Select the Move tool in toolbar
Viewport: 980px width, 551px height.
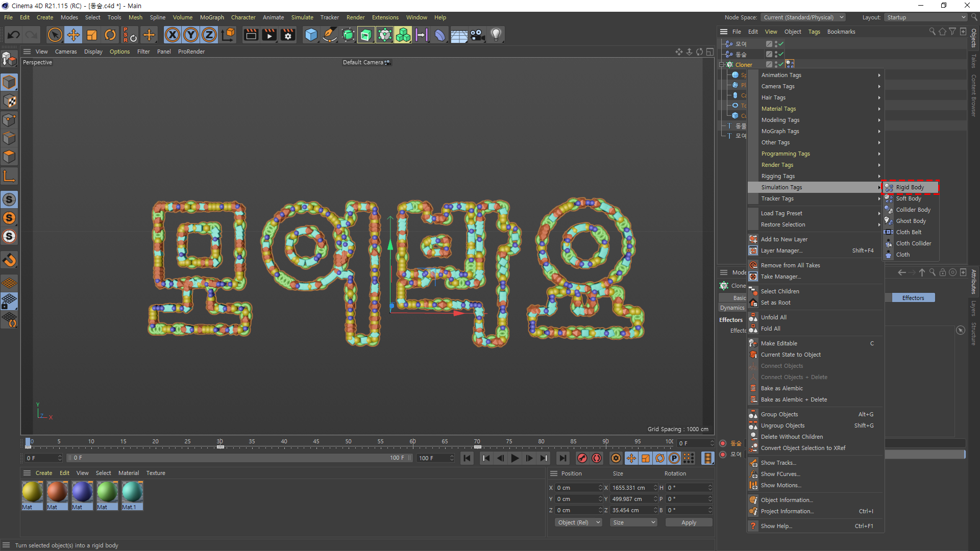click(x=73, y=35)
